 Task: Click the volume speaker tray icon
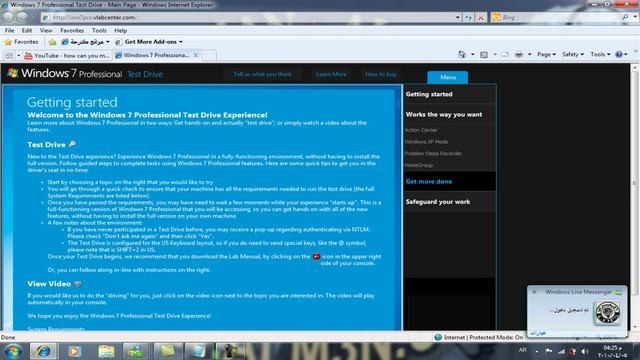(585, 351)
